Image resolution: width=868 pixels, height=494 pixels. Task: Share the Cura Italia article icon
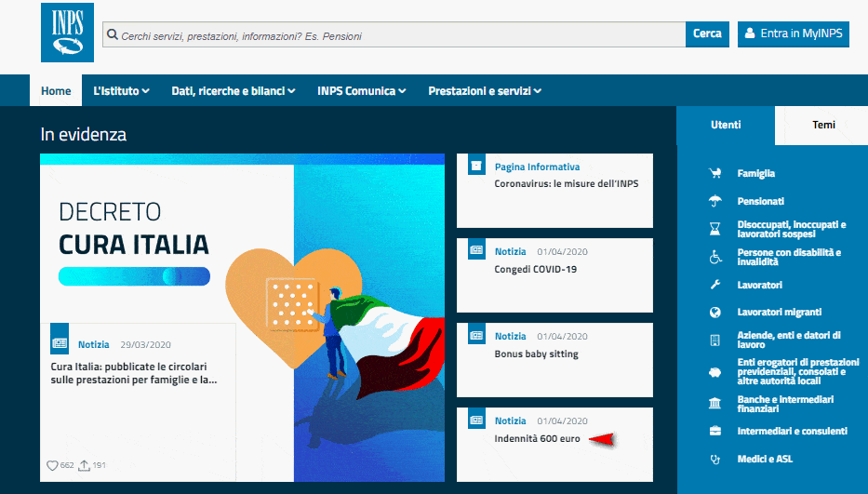[84, 466]
